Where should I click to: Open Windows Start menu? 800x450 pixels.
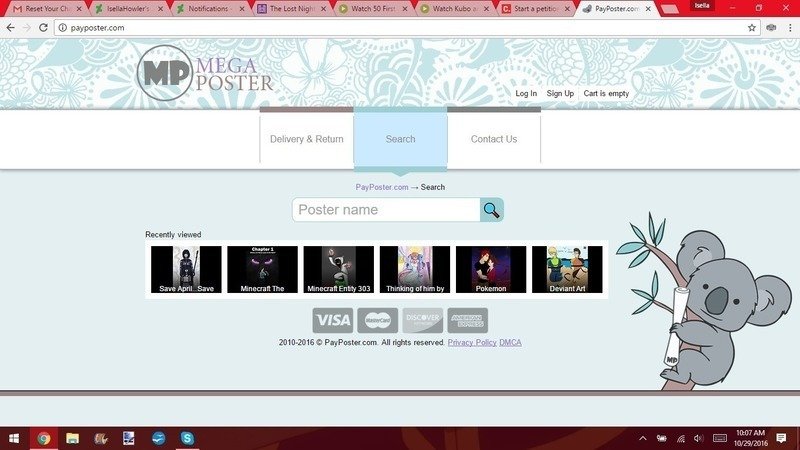click(x=15, y=438)
